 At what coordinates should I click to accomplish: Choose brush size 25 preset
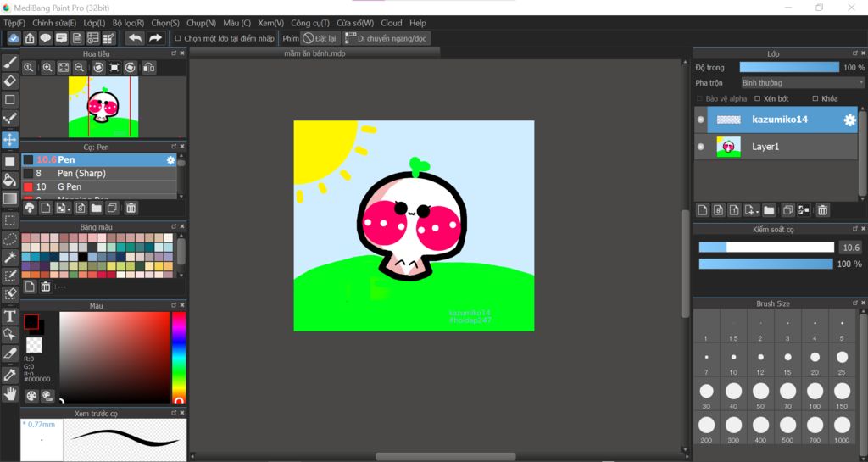tap(842, 360)
